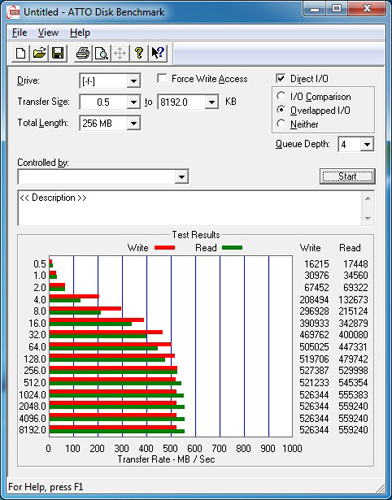Open the Help menu

coord(80,33)
